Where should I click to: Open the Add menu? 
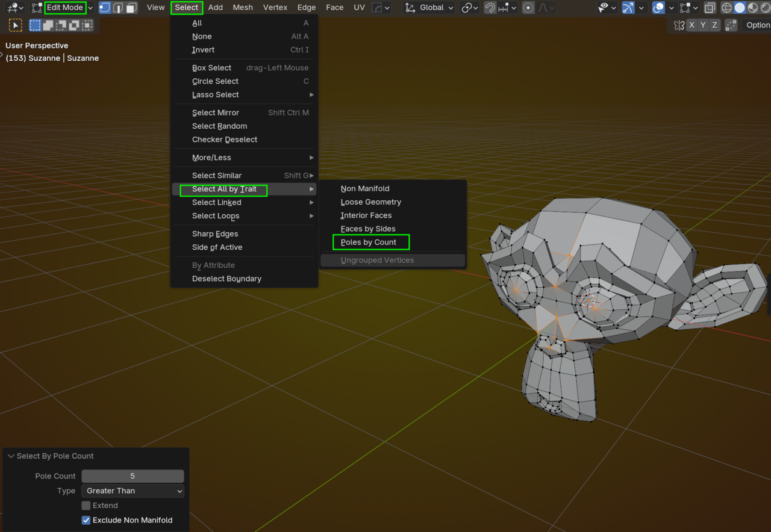coord(216,8)
